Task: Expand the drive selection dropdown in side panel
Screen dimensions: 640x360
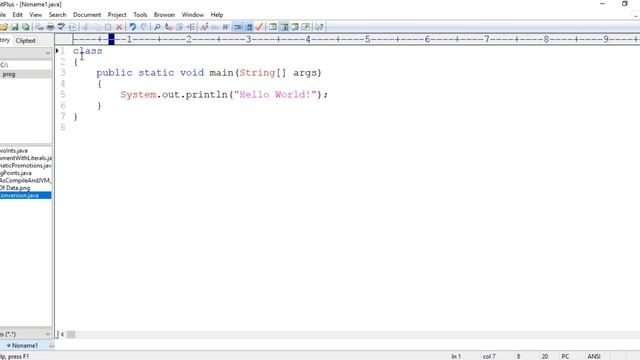Action: [x=47, y=53]
